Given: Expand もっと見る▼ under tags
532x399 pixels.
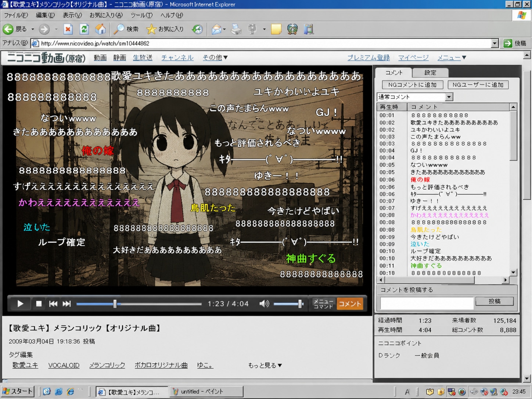Looking at the screenshot, I should (x=265, y=365).
